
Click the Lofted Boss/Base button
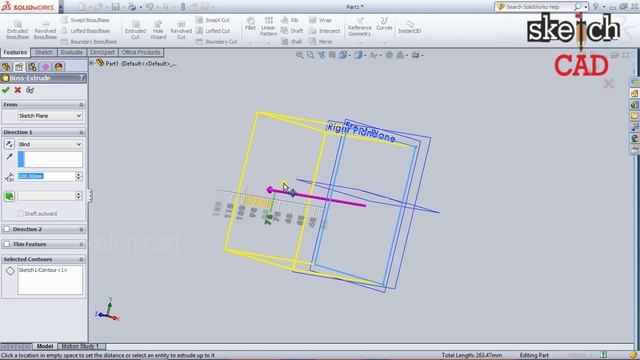[85, 31]
